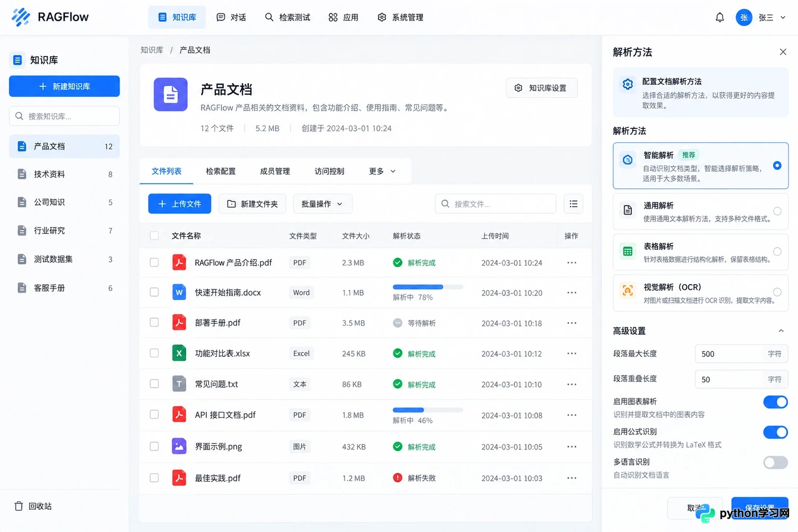Select the 表格解析 radio option

(777, 252)
